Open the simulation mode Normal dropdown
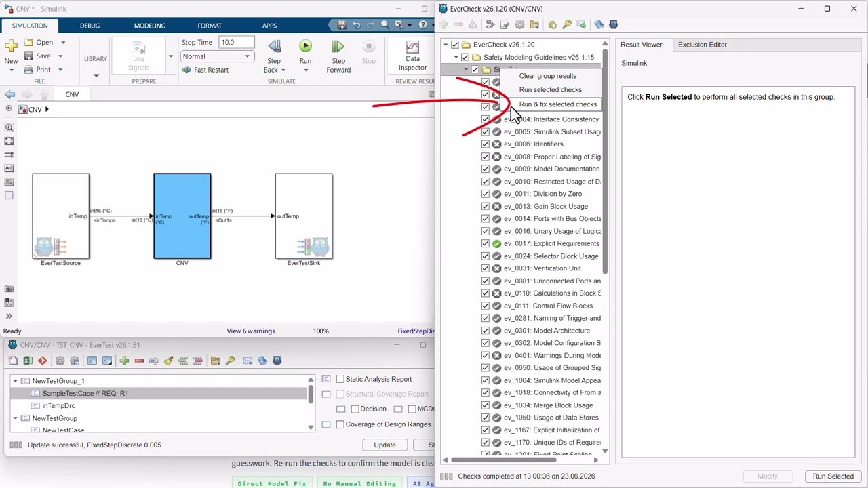The height and width of the screenshot is (488, 868). point(217,56)
